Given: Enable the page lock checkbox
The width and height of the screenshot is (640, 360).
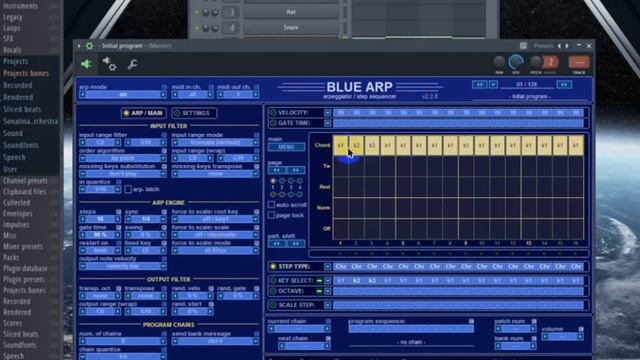Looking at the screenshot, I should pos(271,215).
